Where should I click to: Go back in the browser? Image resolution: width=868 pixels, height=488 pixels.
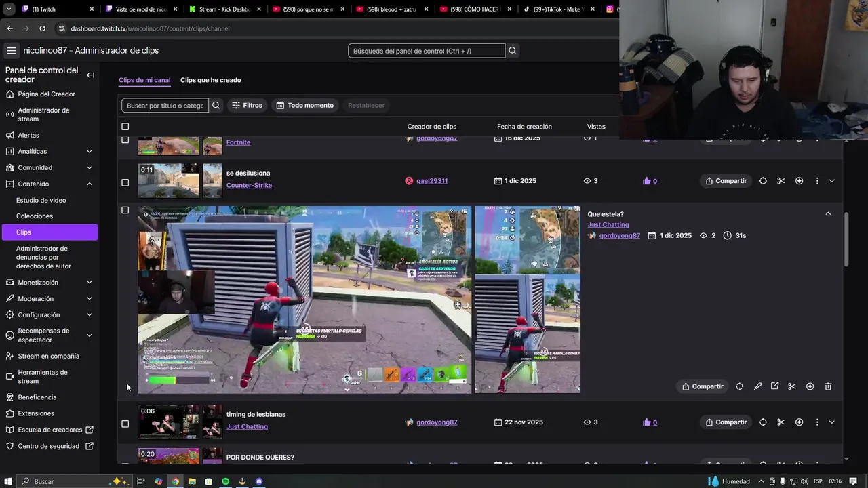[x=9, y=28]
